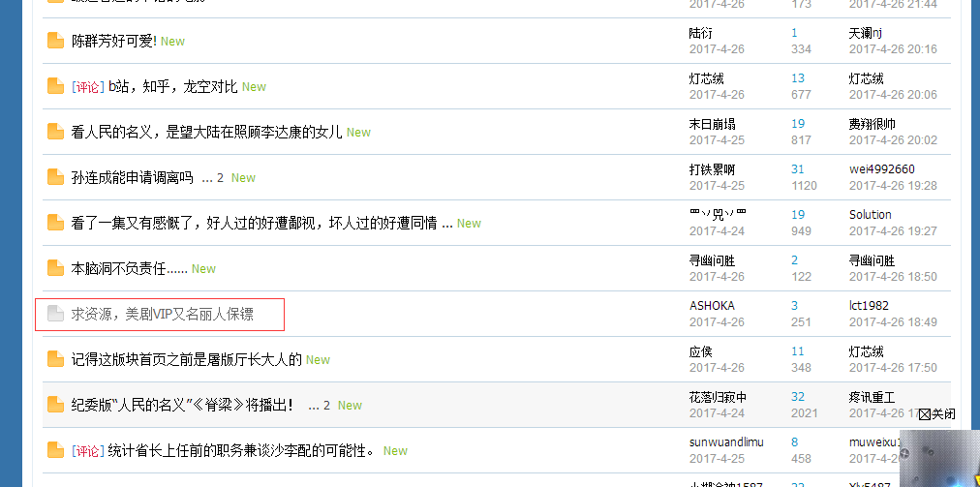This screenshot has height=487, width=980.
Task: Click folder icon beside 纪委版 thread
Action: click(55, 405)
